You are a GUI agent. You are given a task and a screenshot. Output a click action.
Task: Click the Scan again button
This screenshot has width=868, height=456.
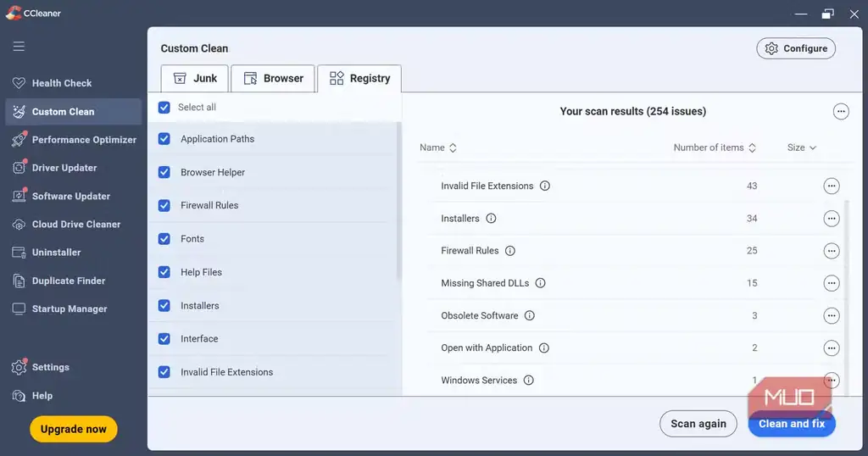point(698,424)
